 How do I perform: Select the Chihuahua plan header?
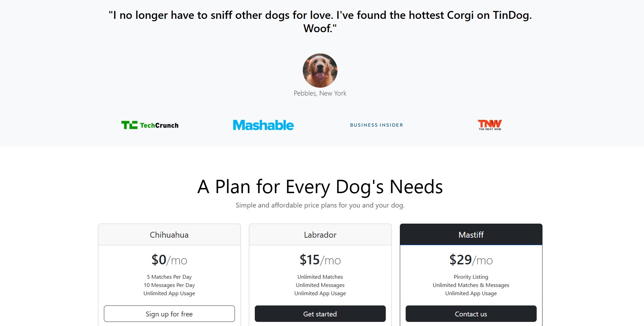[x=169, y=235]
